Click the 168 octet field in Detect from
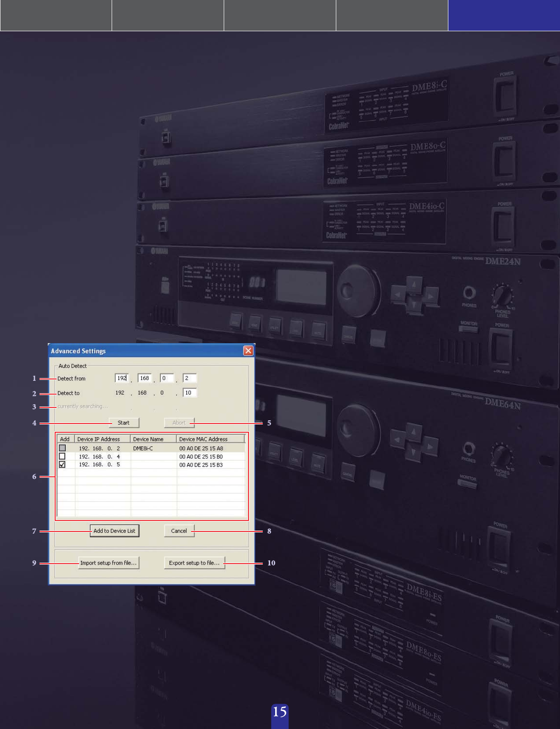Screen dimensions: 560x729 click(145, 378)
